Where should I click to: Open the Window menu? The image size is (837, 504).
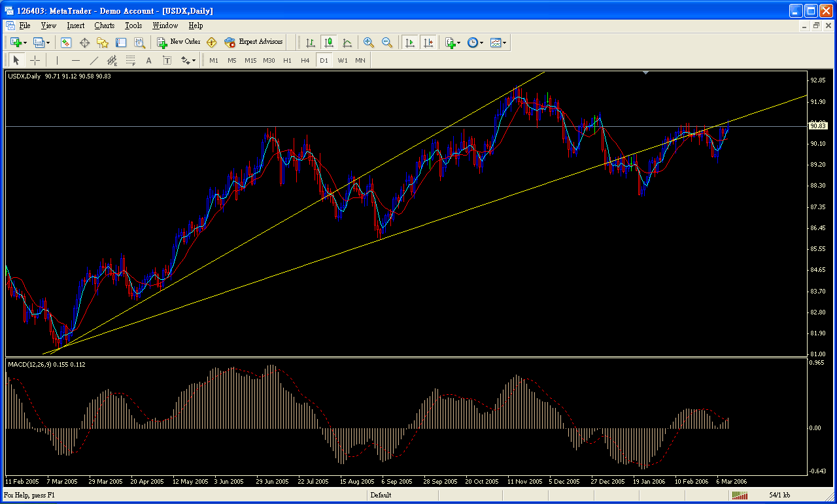pyautogui.click(x=165, y=25)
